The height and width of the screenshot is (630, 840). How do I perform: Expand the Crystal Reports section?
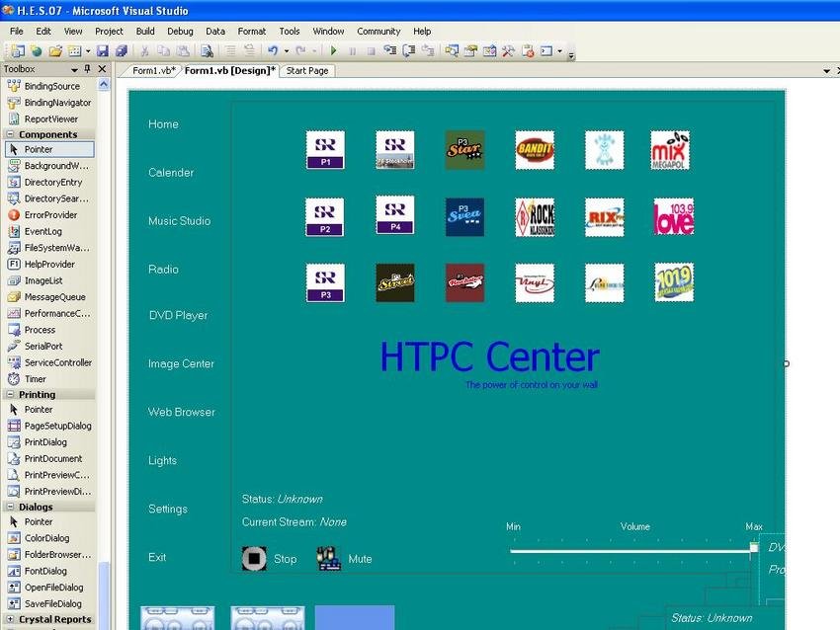pyautogui.click(x=10, y=619)
